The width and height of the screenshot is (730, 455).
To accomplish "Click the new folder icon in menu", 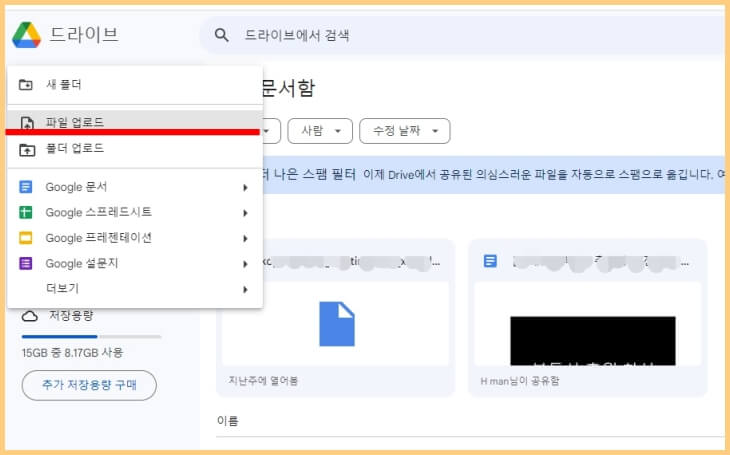I will pyautogui.click(x=26, y=85).
